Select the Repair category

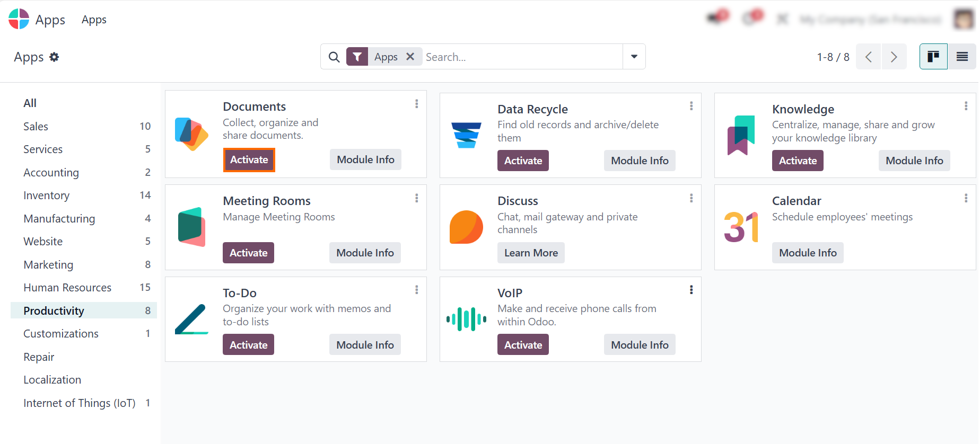click(x=84, y=357)
